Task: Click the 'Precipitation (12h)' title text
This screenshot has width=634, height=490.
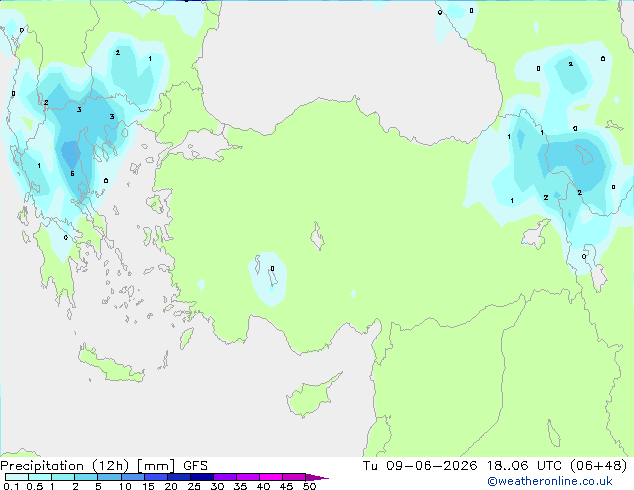Action: (65, 466)
